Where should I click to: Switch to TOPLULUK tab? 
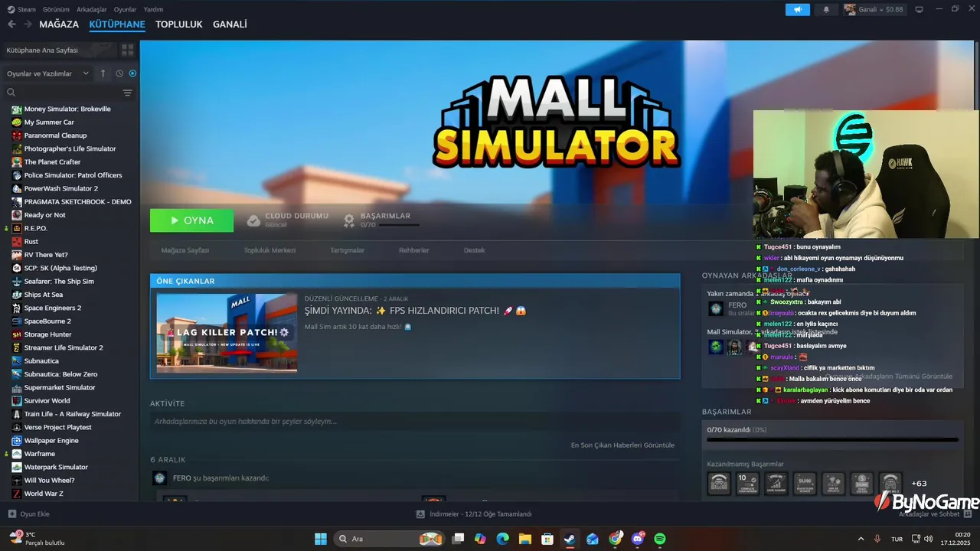(x=179, y=24)
